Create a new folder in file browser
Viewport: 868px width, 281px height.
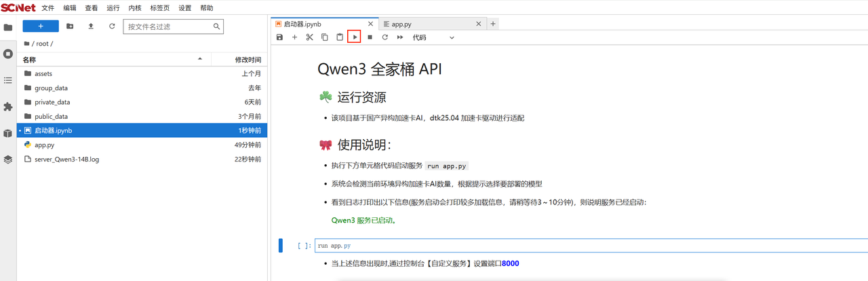pos(70,26)
